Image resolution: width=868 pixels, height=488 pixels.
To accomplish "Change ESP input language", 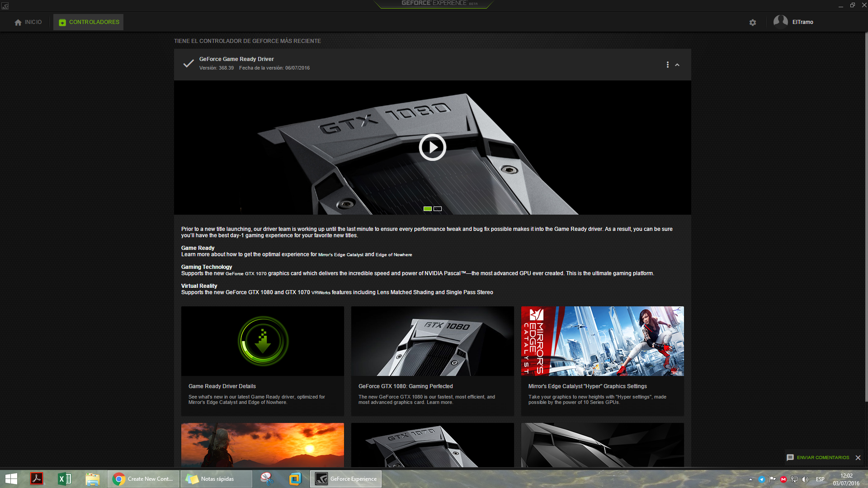I will coord(820,479).
